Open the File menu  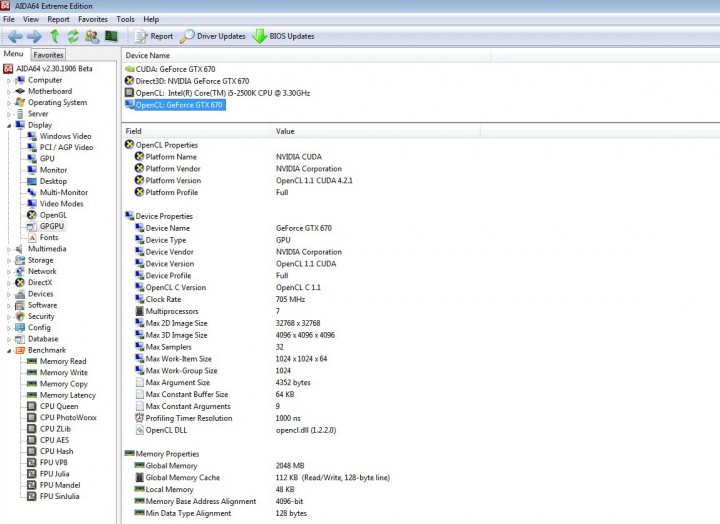9,19
